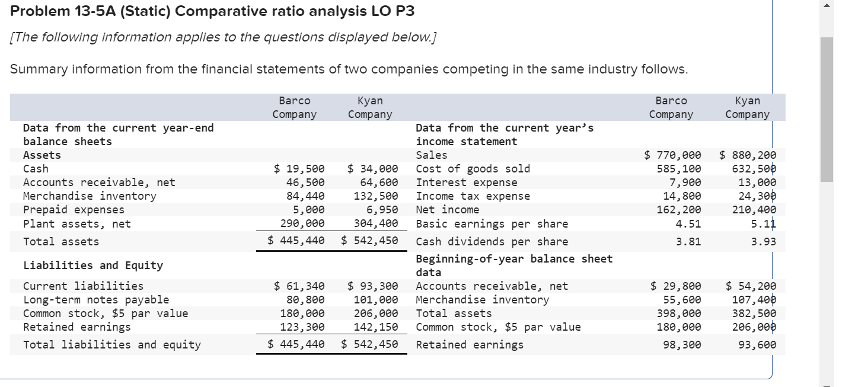Click Kyan Merchandise inventory value 132,500

pos(376,196)
